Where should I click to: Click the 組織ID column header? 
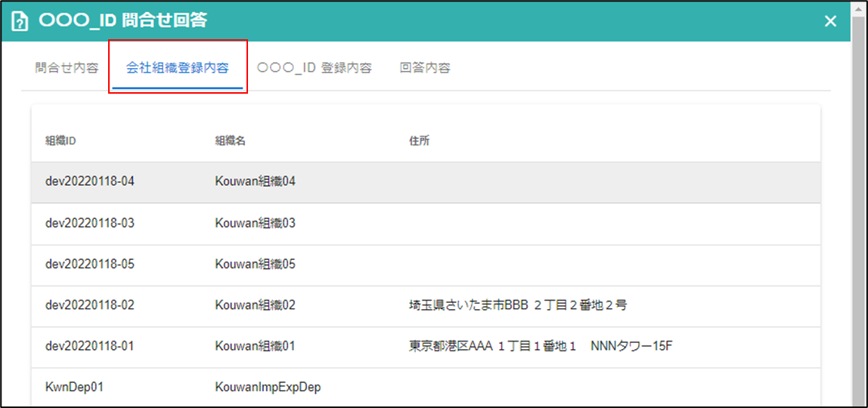tap(60, 141)
